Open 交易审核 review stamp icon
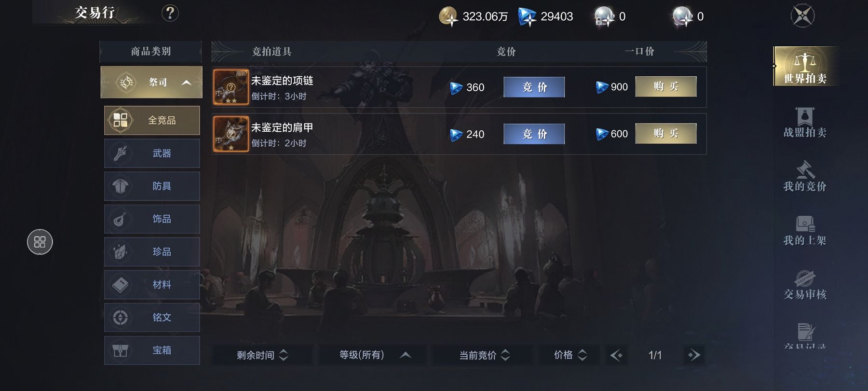Image resolution: width=868 pixels, height=391 pixels. point(805,285)
